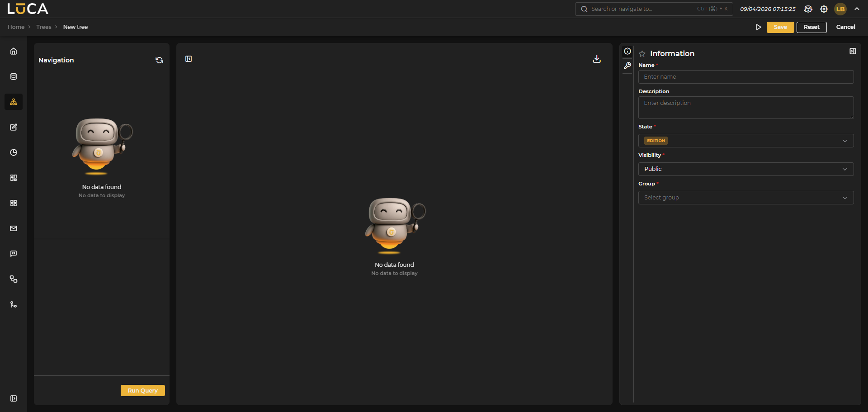Refresh the Navigation panel
Image resolution: width=868 pixels, height=412 pixels.
159,60
